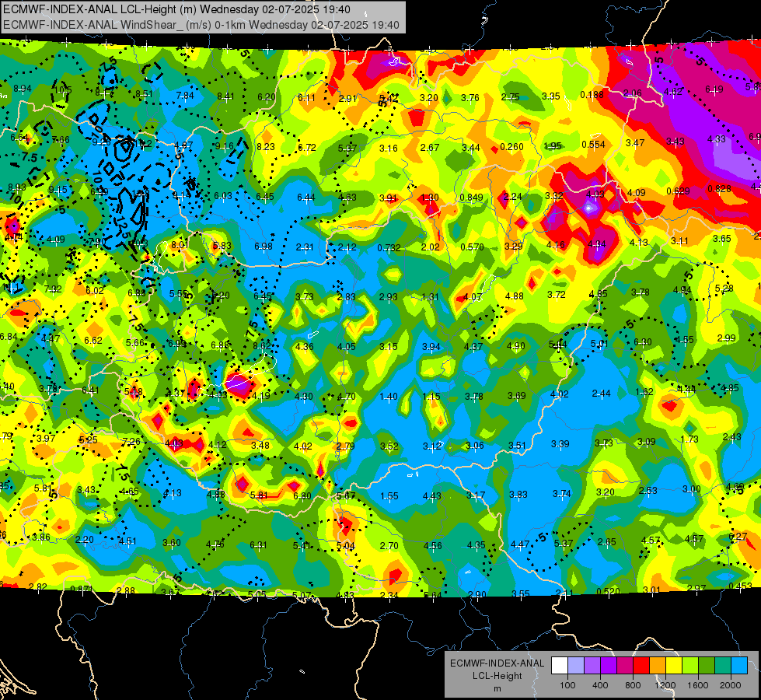Click the legend tick label 1600

pyautogui.click(x=698, y=685)
